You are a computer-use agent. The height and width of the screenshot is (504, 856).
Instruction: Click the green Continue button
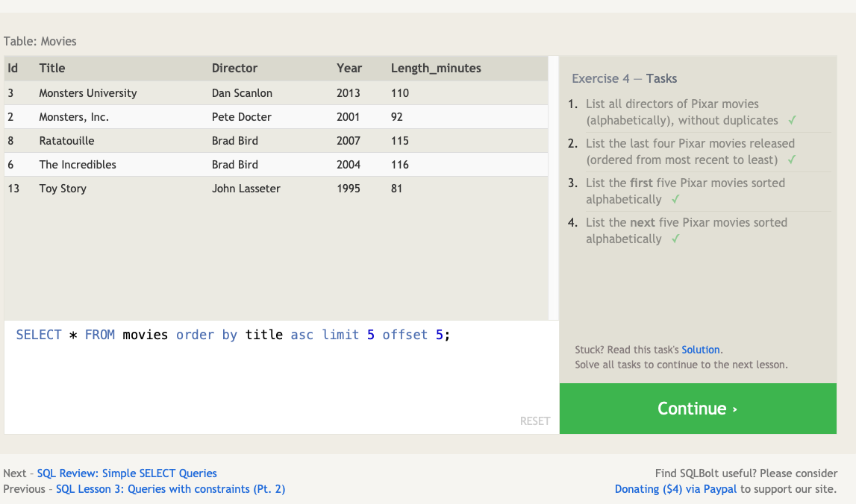698,409
